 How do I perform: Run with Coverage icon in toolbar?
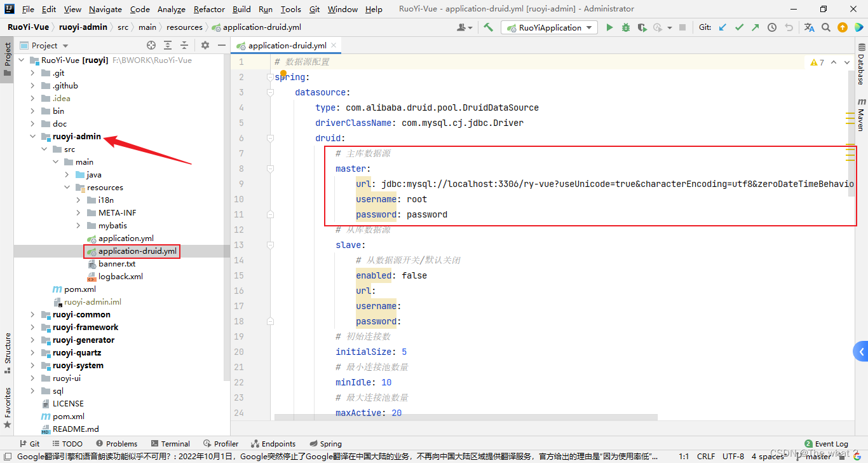click(x=642, y=27)
